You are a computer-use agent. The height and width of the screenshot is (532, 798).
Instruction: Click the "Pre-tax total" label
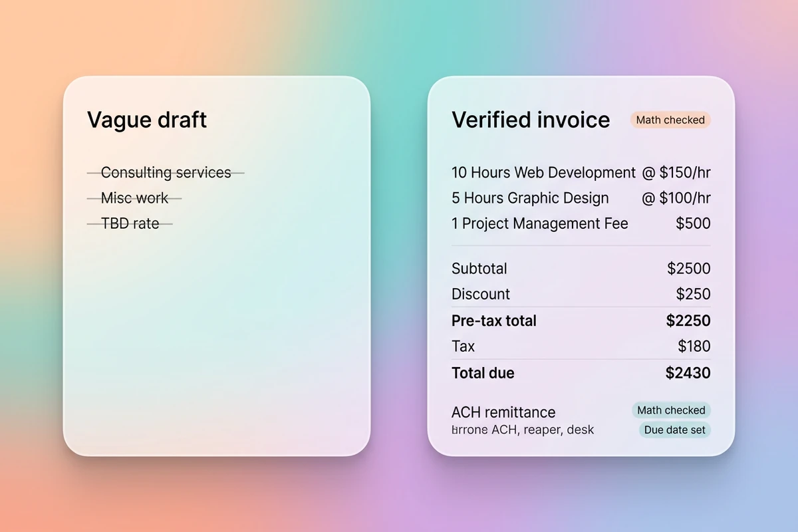494,321
